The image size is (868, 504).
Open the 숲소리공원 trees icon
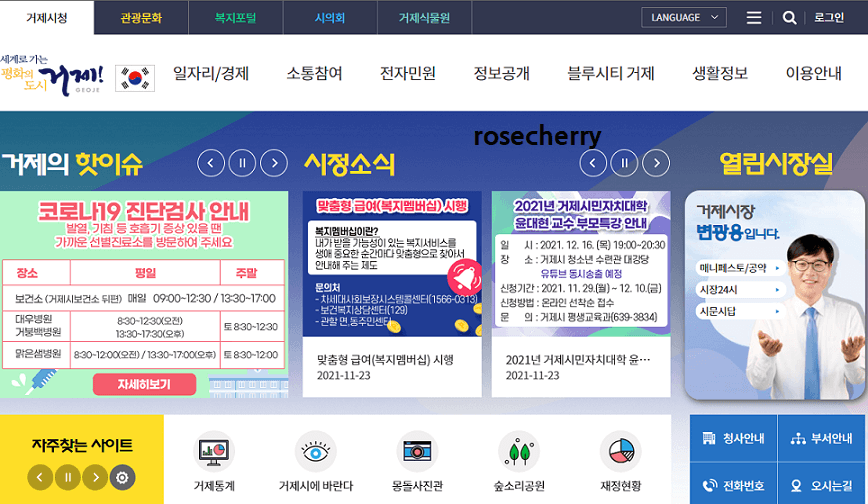(519, 451)
